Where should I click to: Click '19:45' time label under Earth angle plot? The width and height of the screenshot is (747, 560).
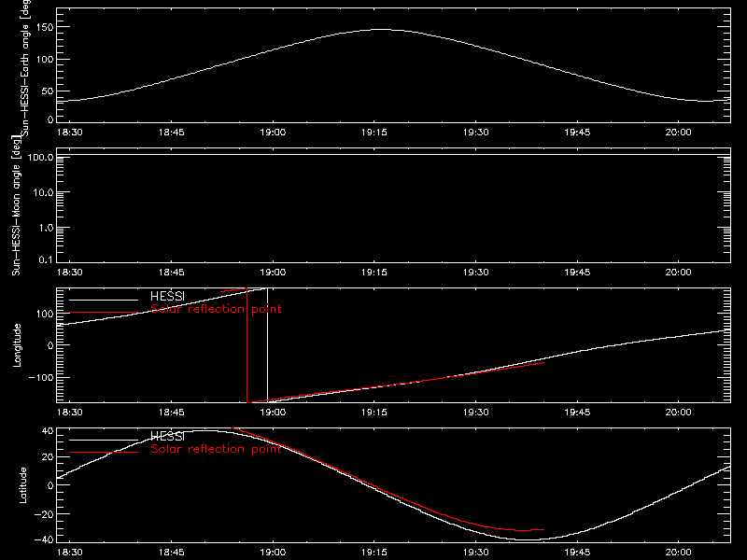pyautogui.click(x=577, y=132)
